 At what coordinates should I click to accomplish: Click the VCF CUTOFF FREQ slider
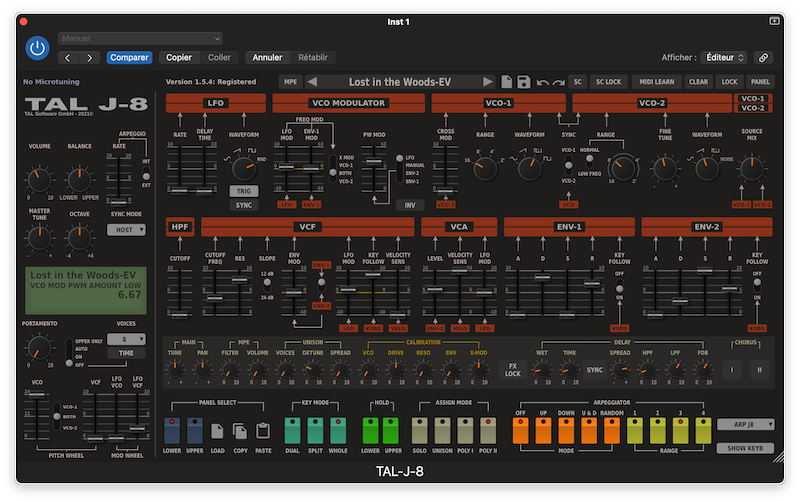coord(215,291)
